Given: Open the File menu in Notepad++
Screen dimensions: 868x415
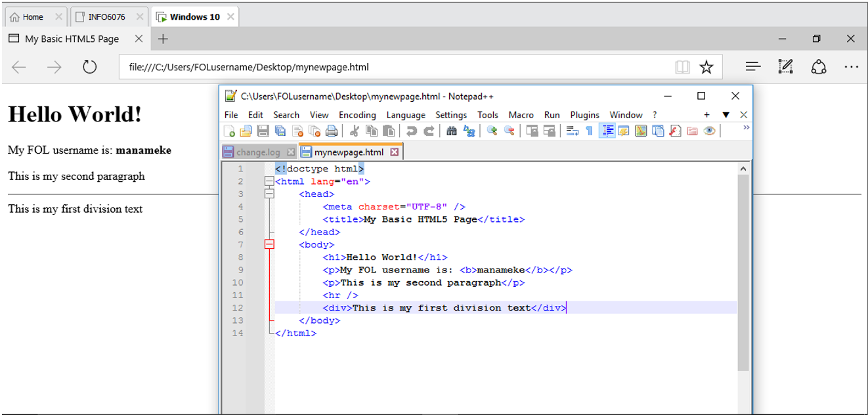Looking at the screenshot, I should coord(231,115).
